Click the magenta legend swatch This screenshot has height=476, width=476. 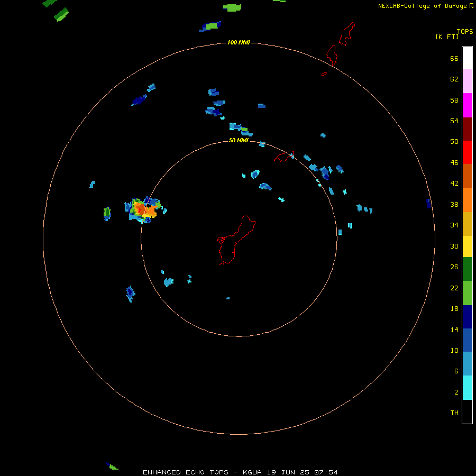point(467,105)
